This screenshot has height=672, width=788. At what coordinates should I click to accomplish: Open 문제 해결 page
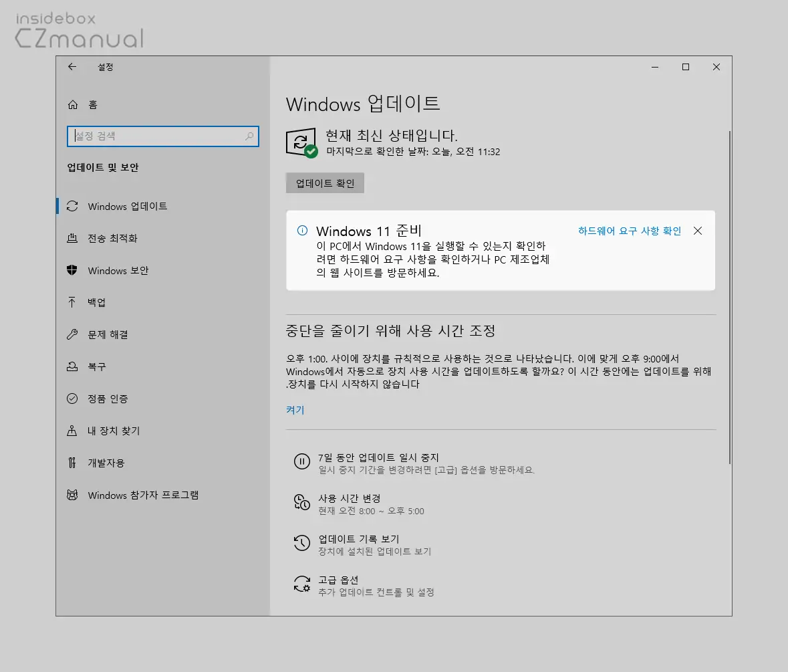163,334
